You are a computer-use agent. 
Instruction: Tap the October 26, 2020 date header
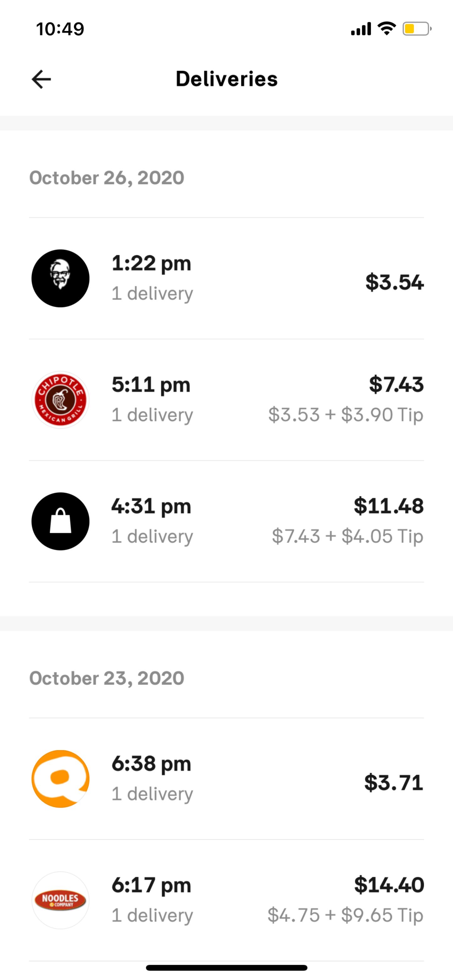point(107,178)
